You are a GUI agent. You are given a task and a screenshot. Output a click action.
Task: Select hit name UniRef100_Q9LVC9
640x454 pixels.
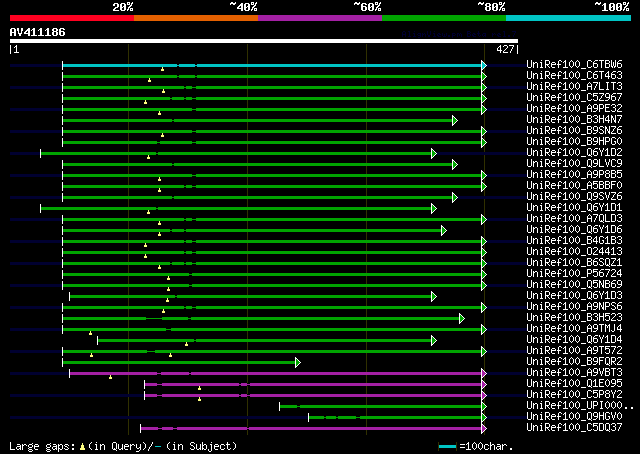pos(574,164)
